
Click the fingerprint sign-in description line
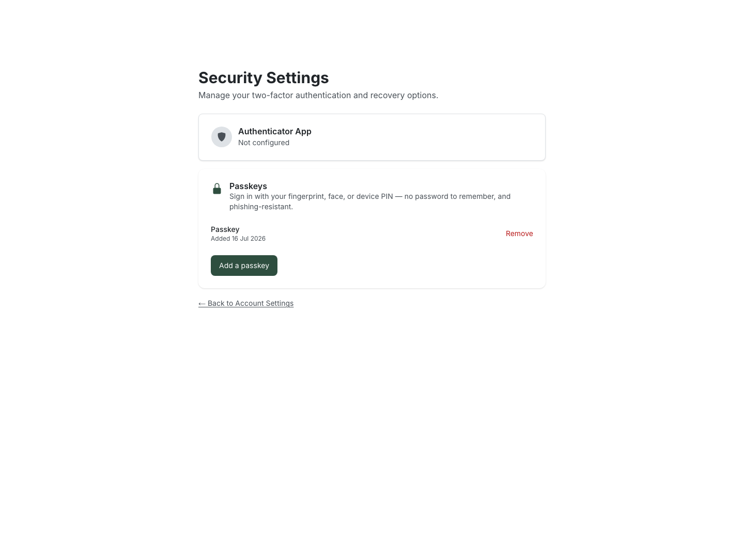[x=370, y=196]
